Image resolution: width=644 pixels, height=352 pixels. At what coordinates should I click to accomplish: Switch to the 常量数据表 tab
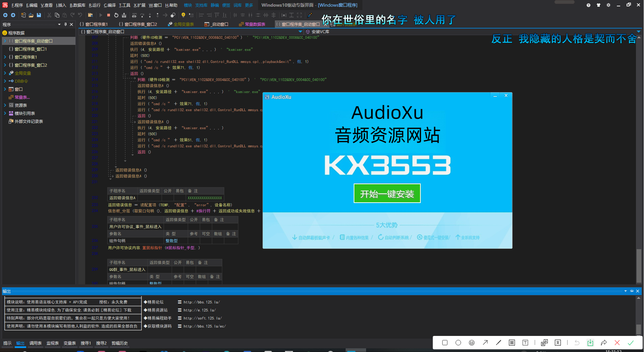coord(252,24)
